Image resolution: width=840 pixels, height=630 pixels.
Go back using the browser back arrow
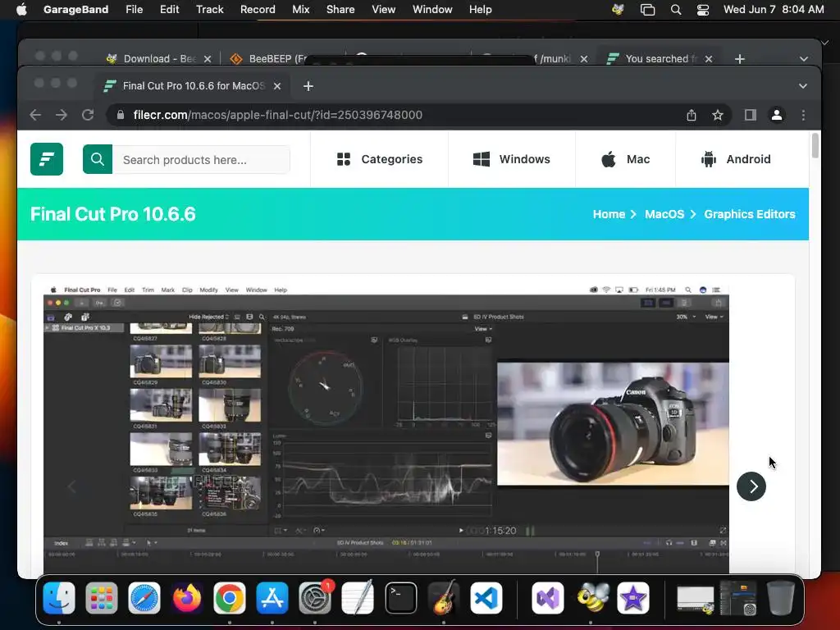pos(35,115)
